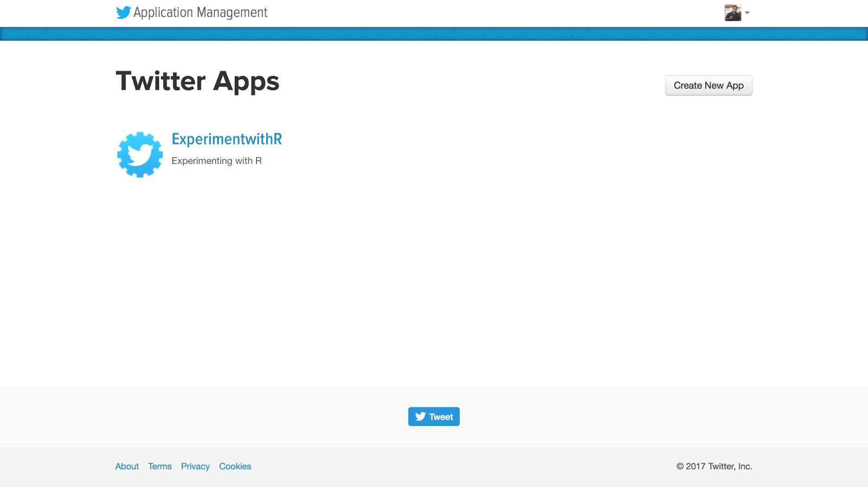Click the Twitter Apps page heading
The height and width of the screenshot is (487, 868).
(197, 81)
